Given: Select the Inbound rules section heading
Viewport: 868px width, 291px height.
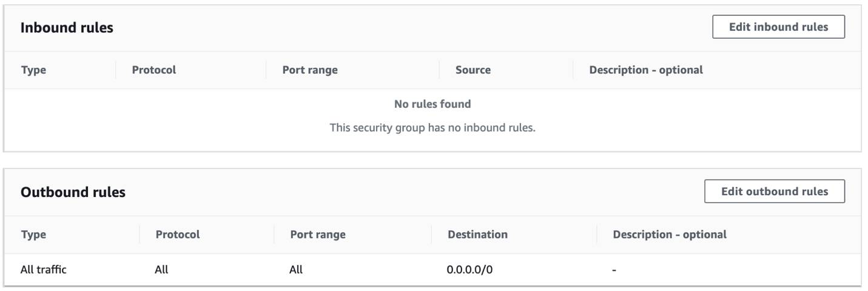Looking at the screenshot, I should pos(67,28).
